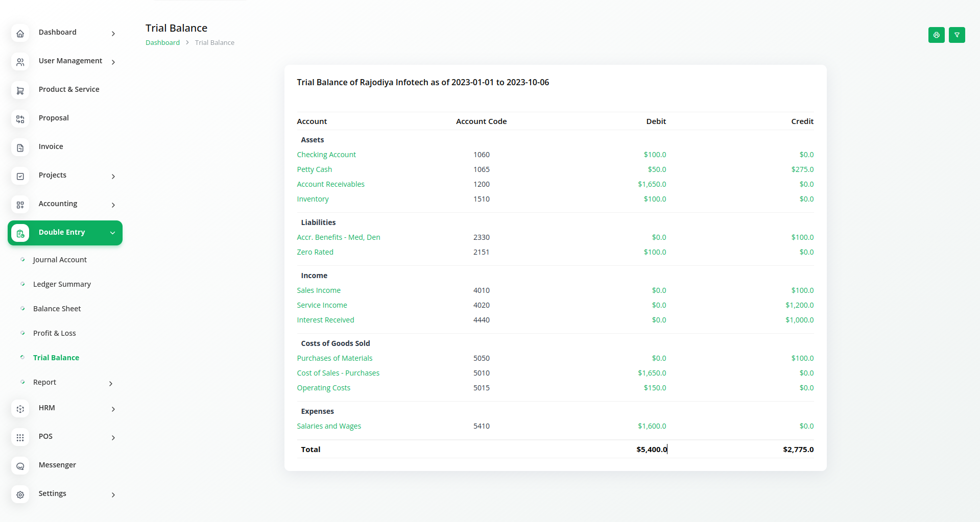Select Profit & Loss menu item
Screen dimensions: 980x522
point(54,333)
